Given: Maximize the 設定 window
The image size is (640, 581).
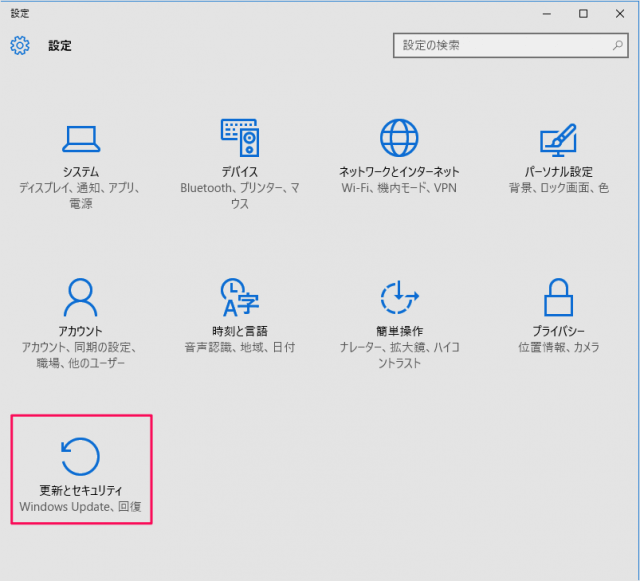Looking at the screenshot, I should [x=583, y=13].
